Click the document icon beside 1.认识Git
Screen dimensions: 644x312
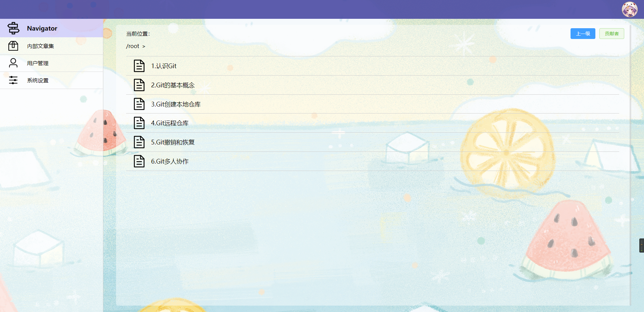pyautogui.click(x=139, y=66)
